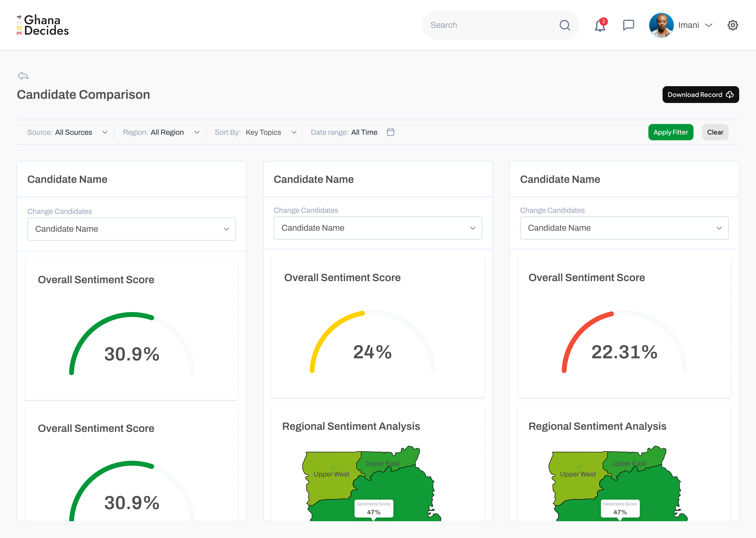Click the Ghana Decides logo
Viewport: 756px width, 538px height.
point(43,25)
